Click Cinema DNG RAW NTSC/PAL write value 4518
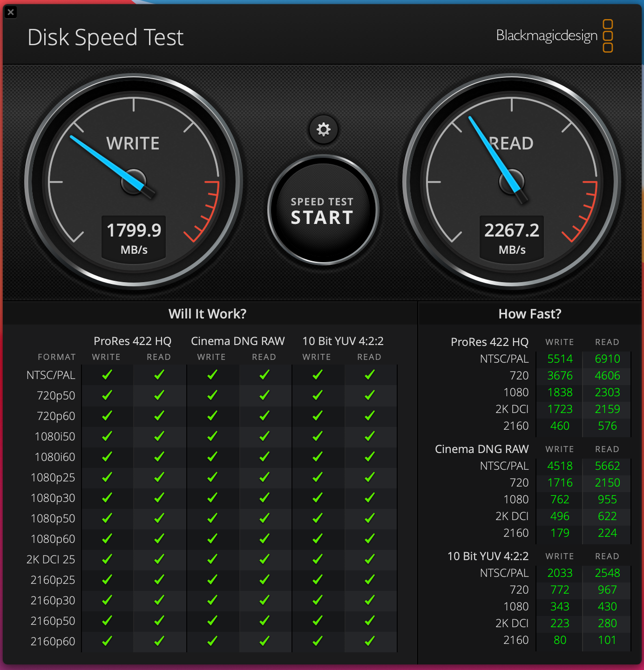The width and height of the screenshot is (644, 670). coord(560,466)
